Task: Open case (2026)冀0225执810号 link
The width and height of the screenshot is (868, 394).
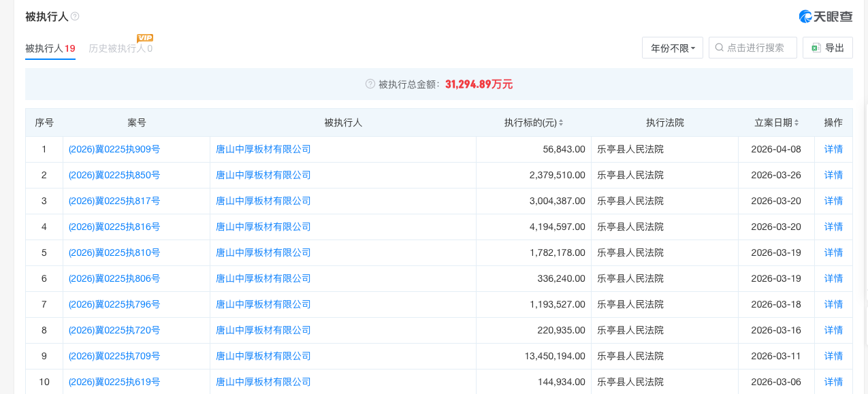Action: 114,252
